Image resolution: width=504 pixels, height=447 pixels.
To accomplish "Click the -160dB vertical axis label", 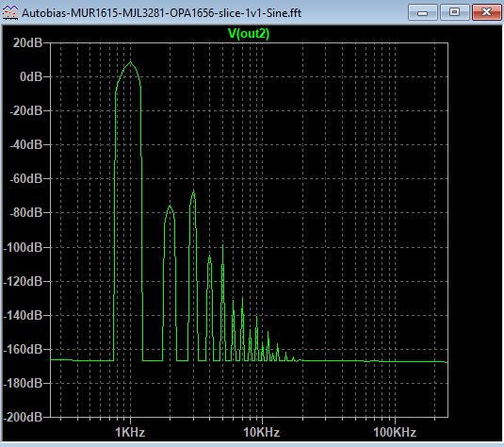I will click(x=24, y=349).
